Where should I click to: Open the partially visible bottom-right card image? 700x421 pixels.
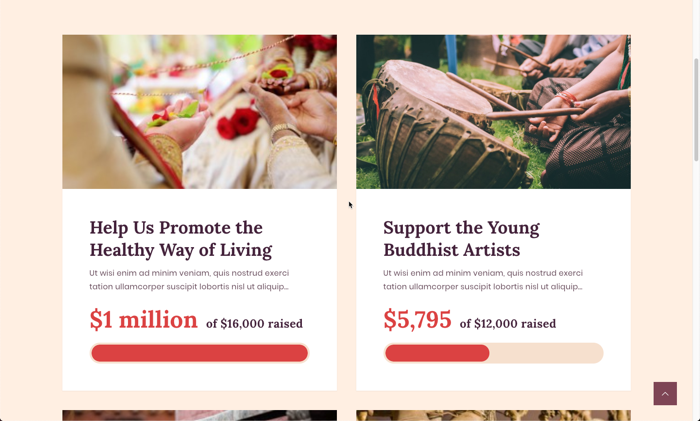point(493,415)
